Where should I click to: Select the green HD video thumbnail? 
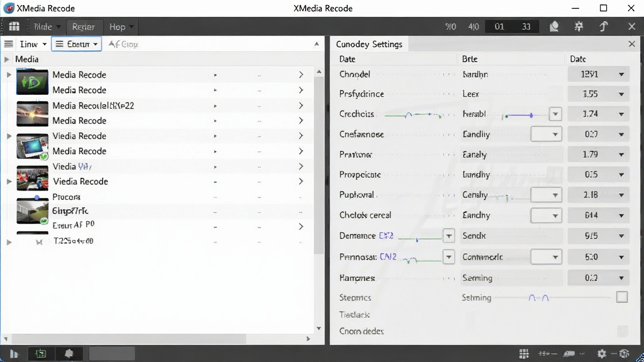[x=32, y=82]
